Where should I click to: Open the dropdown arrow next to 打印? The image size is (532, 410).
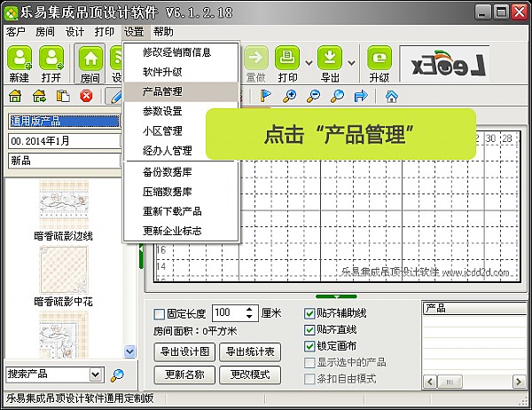[x=309, y=62]
